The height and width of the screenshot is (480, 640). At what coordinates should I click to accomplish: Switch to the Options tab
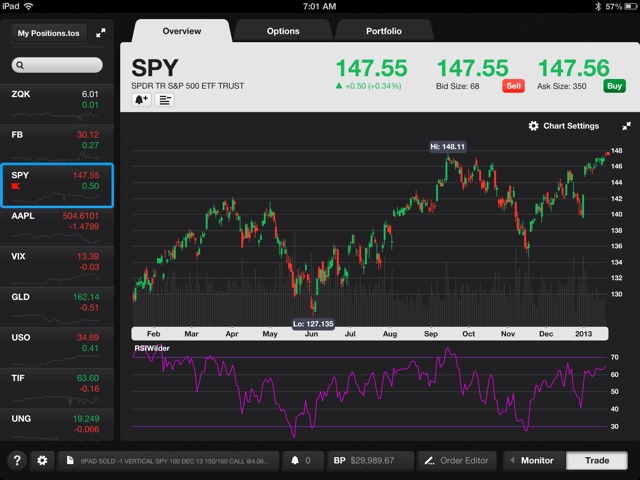coord(283,31)
